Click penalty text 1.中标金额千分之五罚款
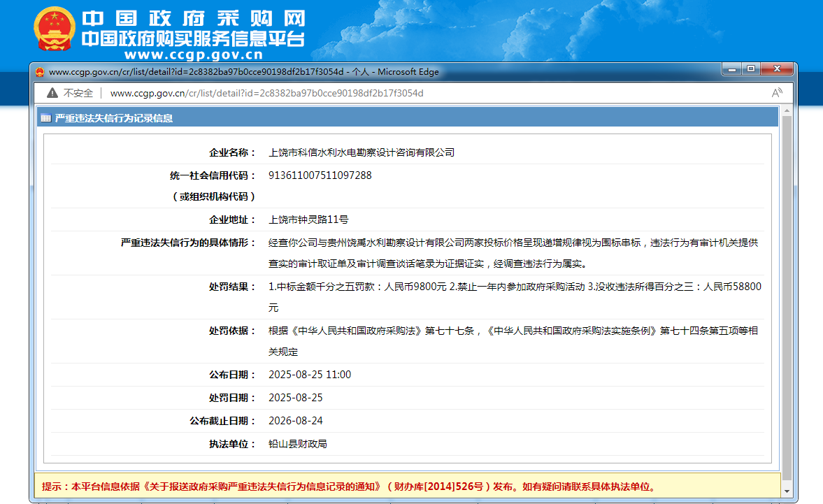 [x=515, y=297]
